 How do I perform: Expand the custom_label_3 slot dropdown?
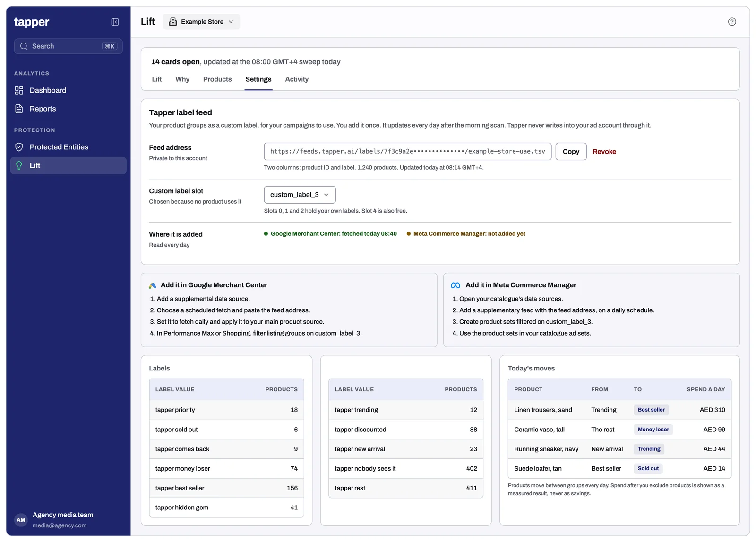300,195
